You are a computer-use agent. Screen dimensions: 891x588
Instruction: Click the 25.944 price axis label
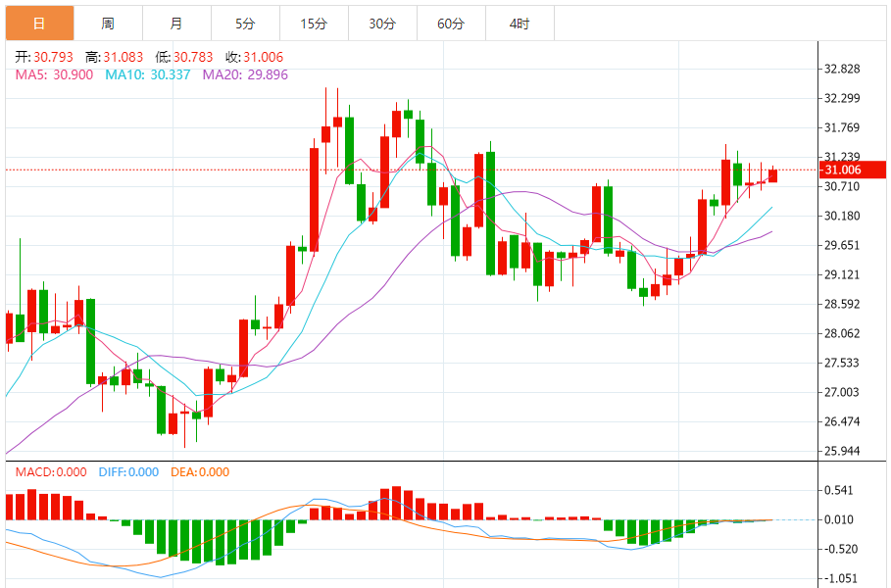pyautogui.click(x=842, y=451)
